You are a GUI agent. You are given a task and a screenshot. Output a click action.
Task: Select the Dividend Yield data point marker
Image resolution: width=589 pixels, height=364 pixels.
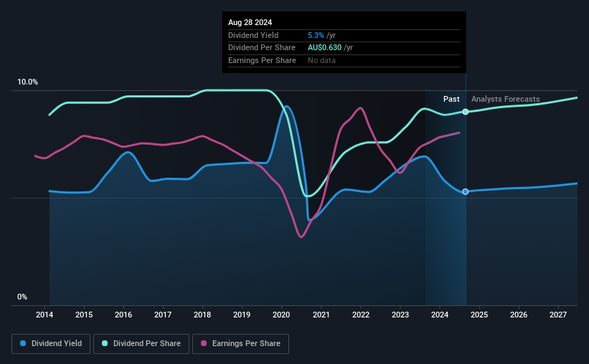[x=466, y=192]
